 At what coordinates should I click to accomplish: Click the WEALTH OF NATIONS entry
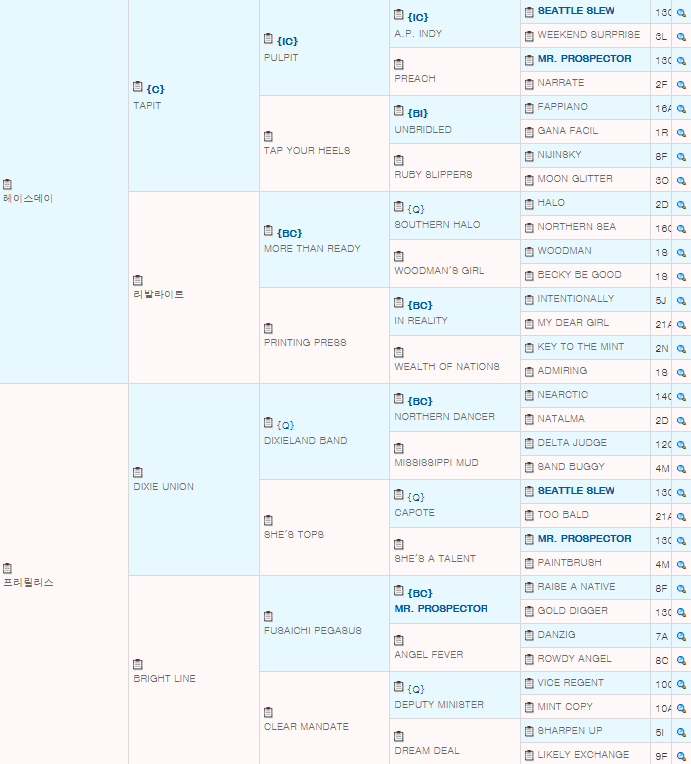[447, 366]
